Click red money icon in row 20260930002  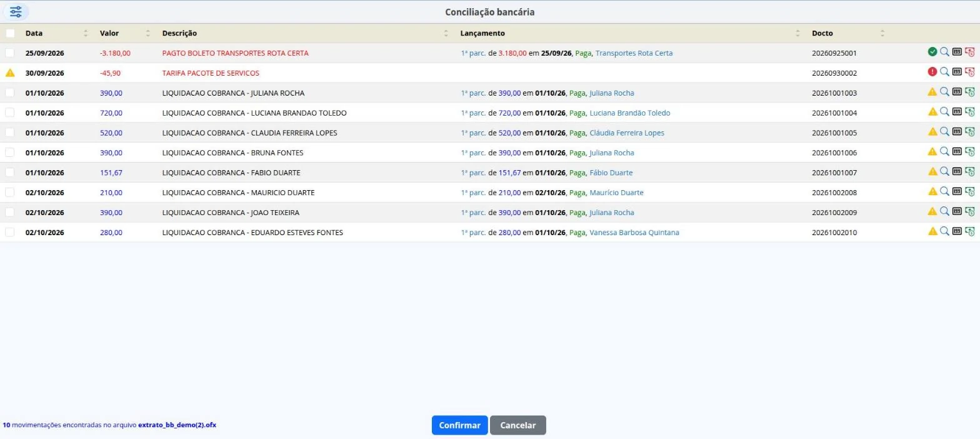pyautogui.click(x=969, y=72)
